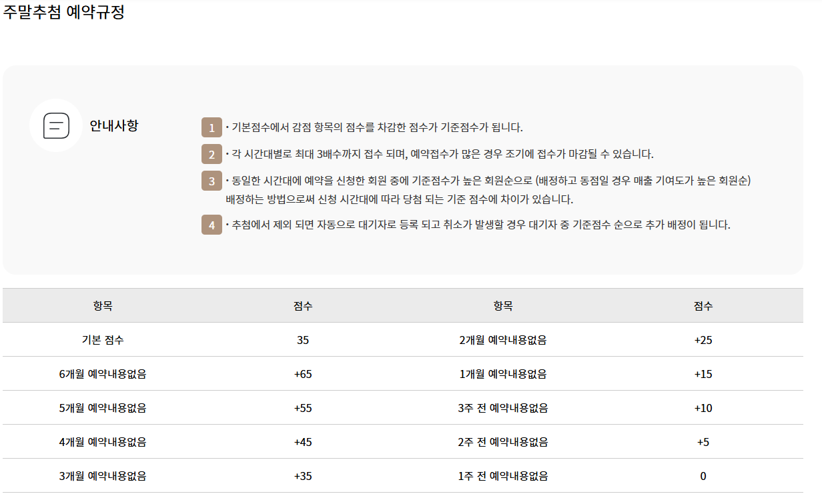The height and width of the screenshot is (504, 822).
Task: Click the +65 score value
Action: 303,374
